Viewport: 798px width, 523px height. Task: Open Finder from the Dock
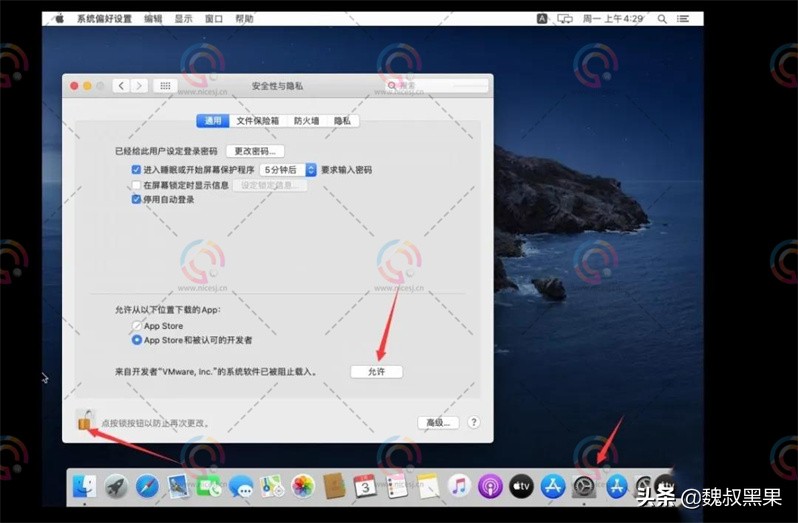point(84,486)
